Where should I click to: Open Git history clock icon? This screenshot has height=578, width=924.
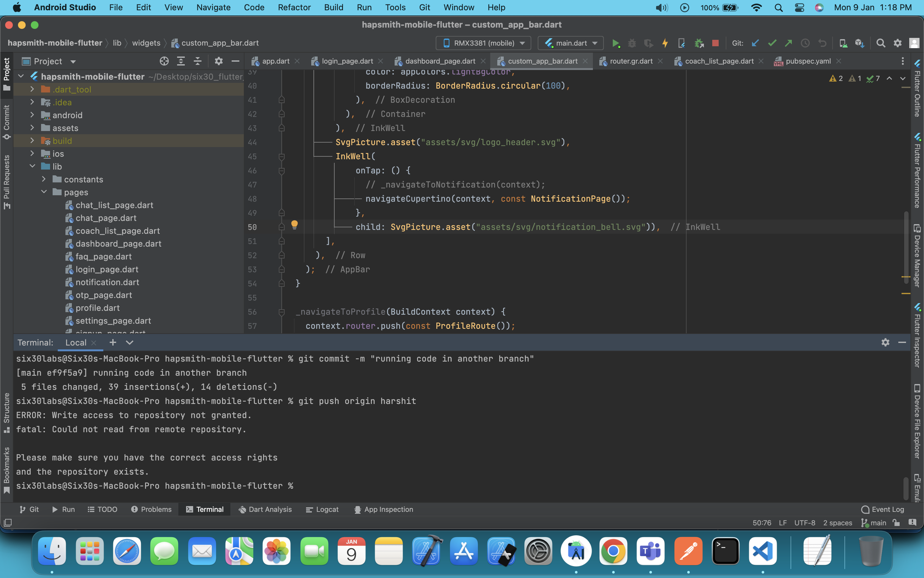pyautogui.click(x=805, y=43)
